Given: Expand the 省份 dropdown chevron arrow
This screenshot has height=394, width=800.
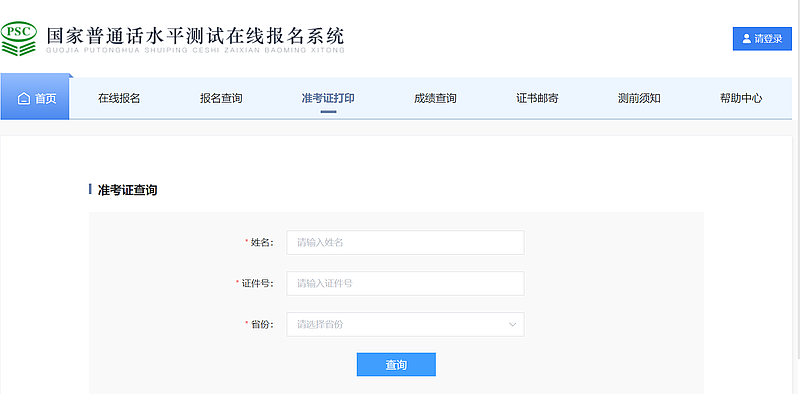Looking at the screenshot, I should coord(513,325).
